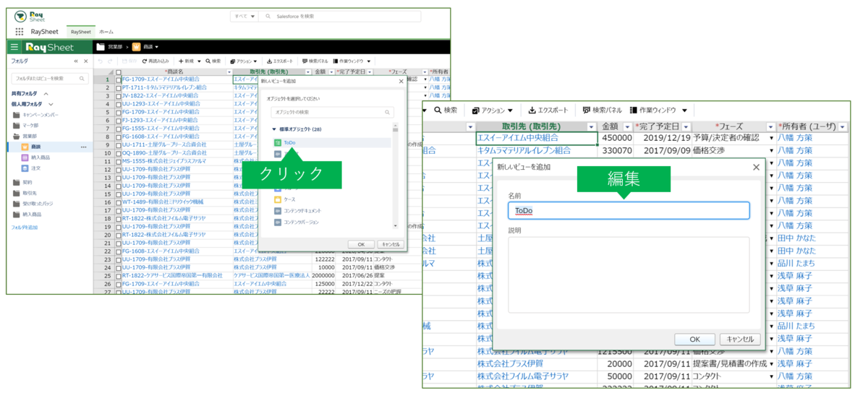Select the purple 納入商品 view under 営業部
Viewport: 868px width, 393px height.
click(40, 157)
